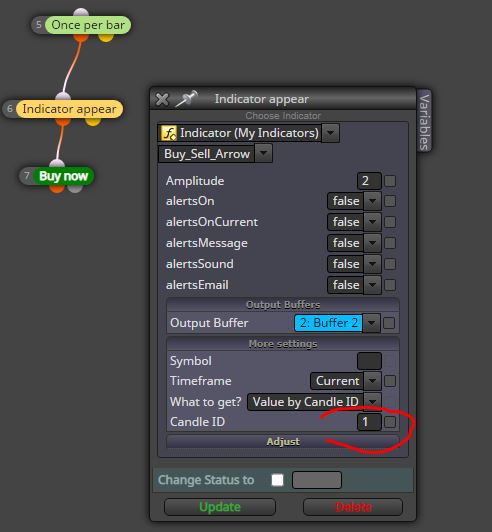492x532 pixels.
Task: Click the Buy_Sell_Arrow indicator name
Action: (207, 154)
